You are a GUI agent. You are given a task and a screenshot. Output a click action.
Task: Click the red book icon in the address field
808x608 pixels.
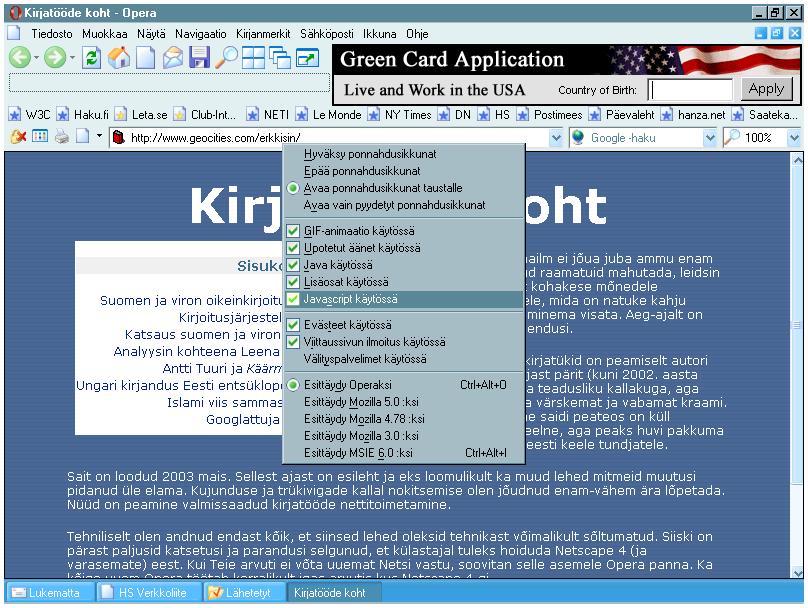[119, 138]
